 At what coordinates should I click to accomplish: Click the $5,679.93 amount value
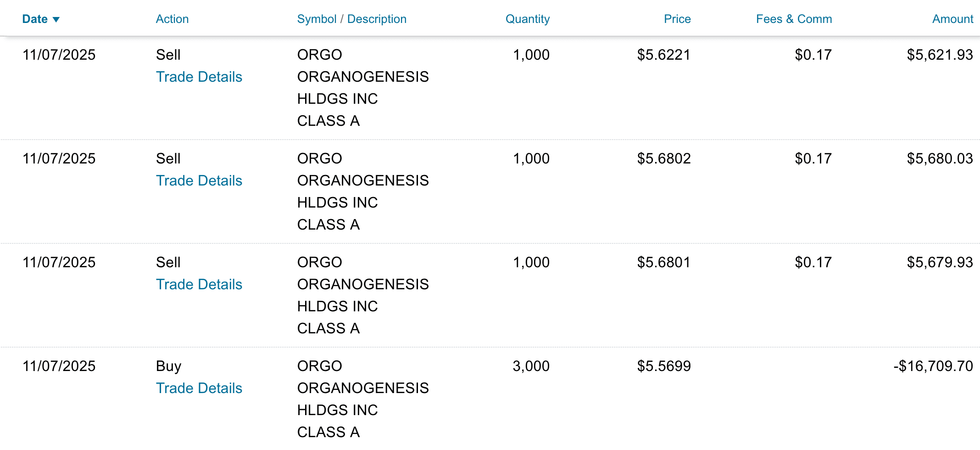(x=940, y=262)
